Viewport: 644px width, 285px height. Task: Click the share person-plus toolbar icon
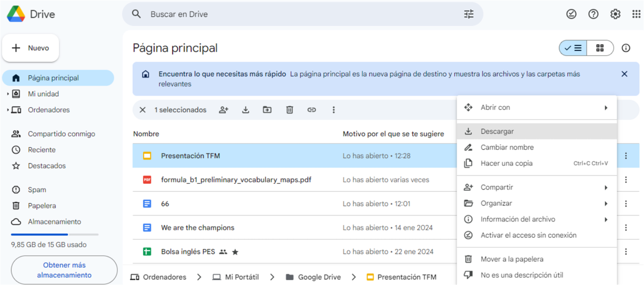224,110
